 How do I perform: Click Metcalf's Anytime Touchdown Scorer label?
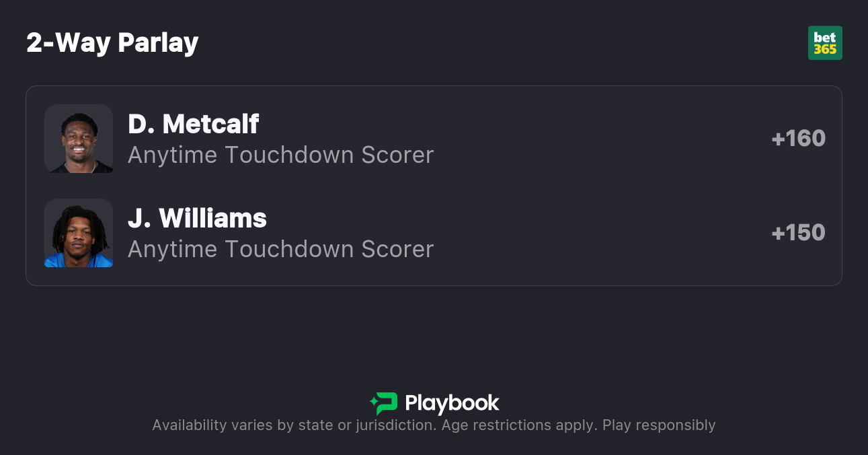(280, 155)
